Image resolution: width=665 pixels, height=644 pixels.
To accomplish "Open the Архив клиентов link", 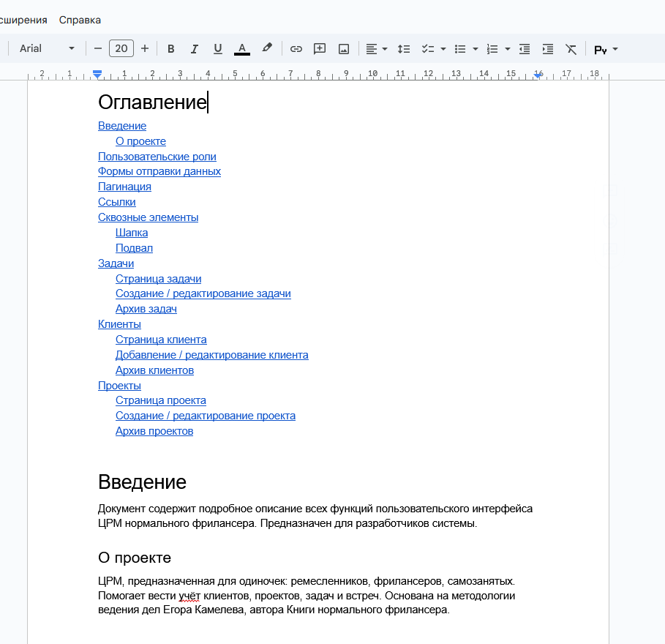I will click(x=154, y=370).
